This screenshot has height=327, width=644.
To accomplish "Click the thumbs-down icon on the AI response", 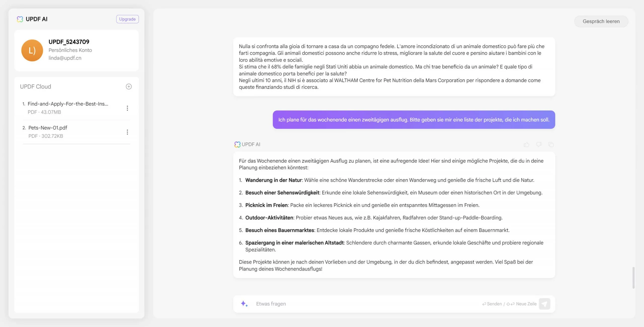I will pos(539,144).
